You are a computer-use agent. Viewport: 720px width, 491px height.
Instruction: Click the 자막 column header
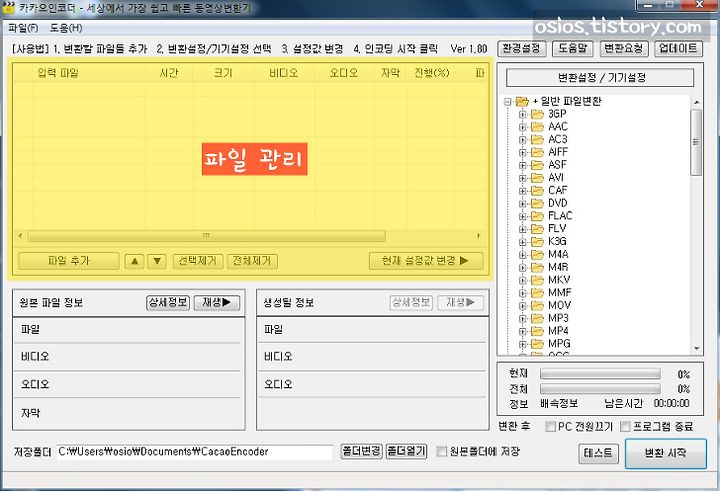point(390,73)
